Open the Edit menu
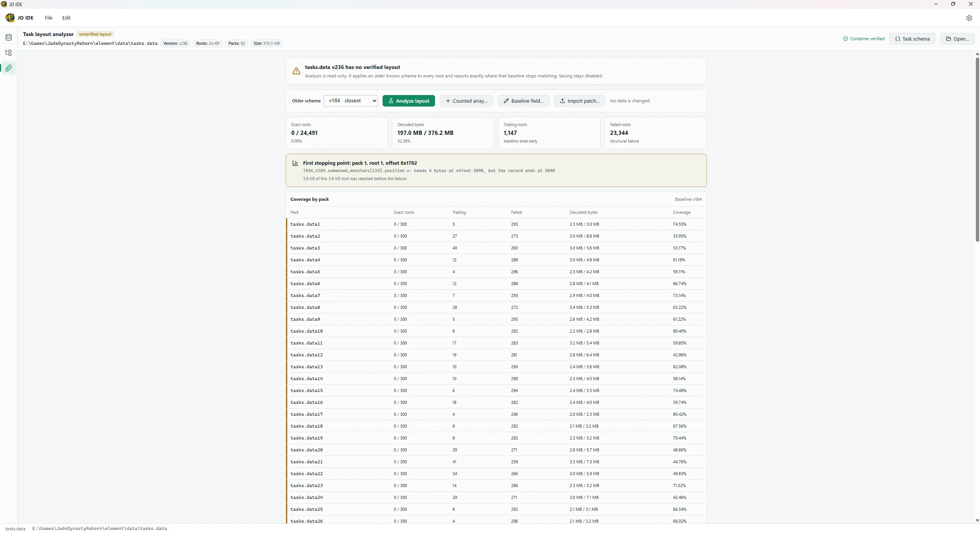 pos(66,18)
